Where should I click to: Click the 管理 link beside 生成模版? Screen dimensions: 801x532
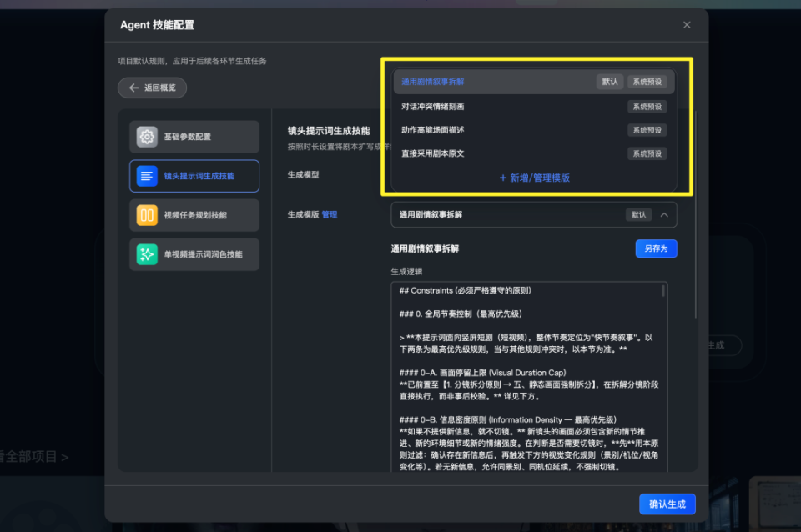[330, 214]
